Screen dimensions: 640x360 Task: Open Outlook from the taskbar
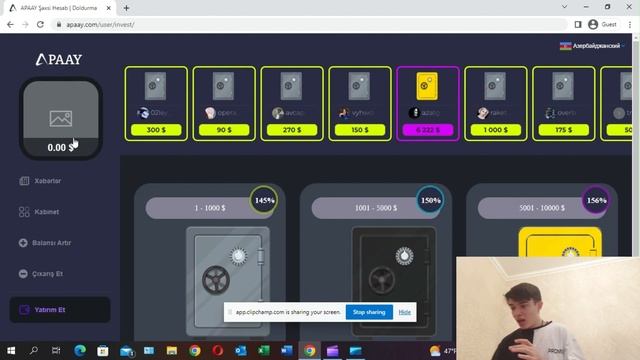(x=240, y=351)
